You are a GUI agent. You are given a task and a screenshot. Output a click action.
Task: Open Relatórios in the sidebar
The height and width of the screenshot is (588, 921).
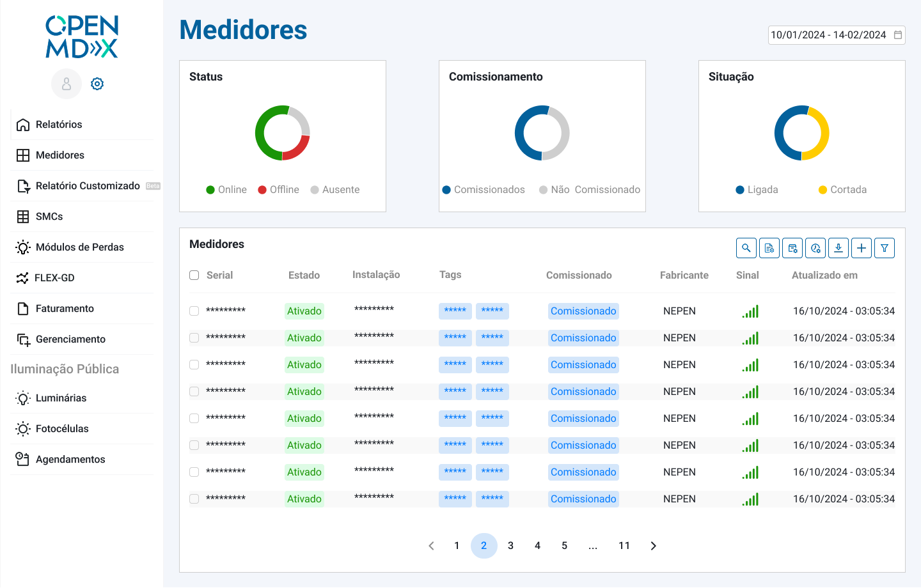tap(59, 125)
